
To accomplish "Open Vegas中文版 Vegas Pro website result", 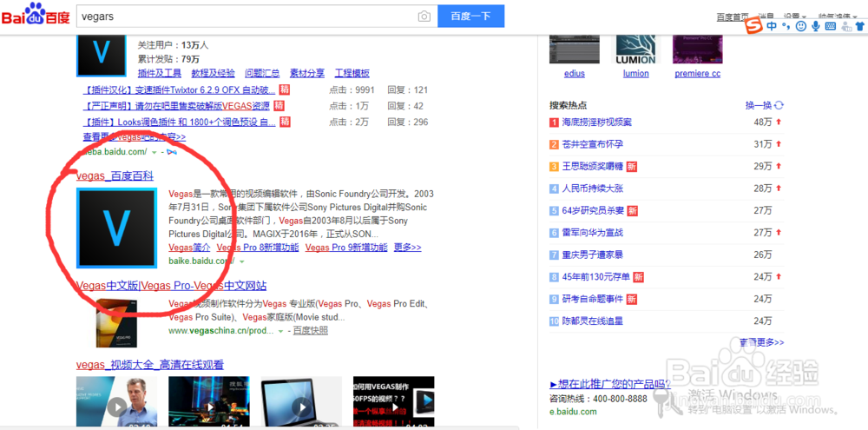I will [x=171, y=286].
